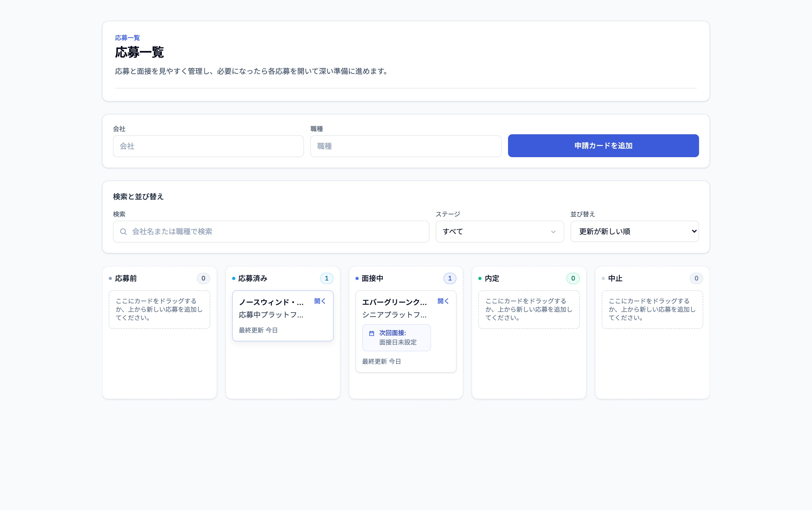Click the search magnifier icon

pos(123,232)
